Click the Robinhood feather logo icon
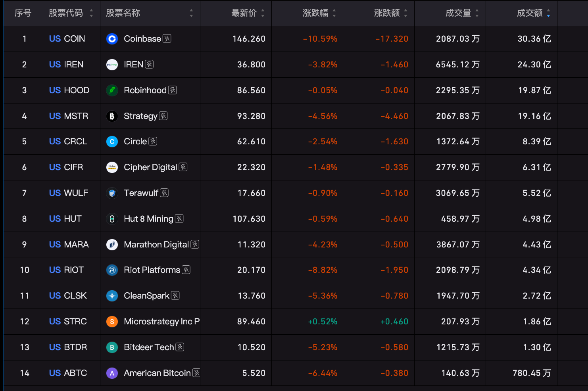The height and width of the screenshot is (391, 588). (112, 90)
